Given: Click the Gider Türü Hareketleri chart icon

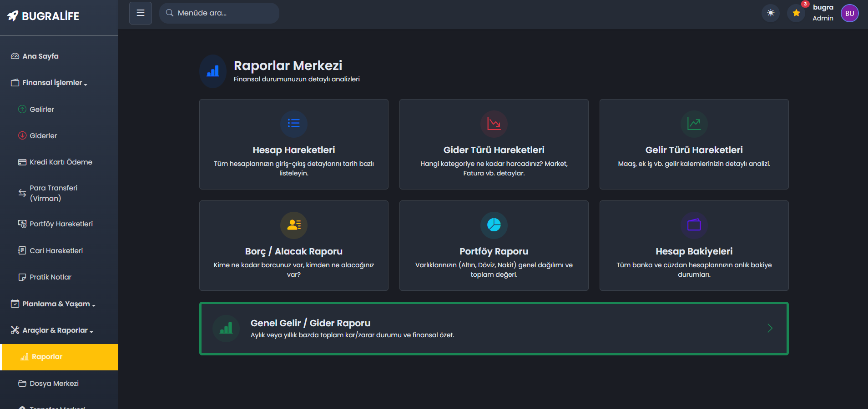Looking at the screenshot, I should pyautogui.click(x=494, y=124).
